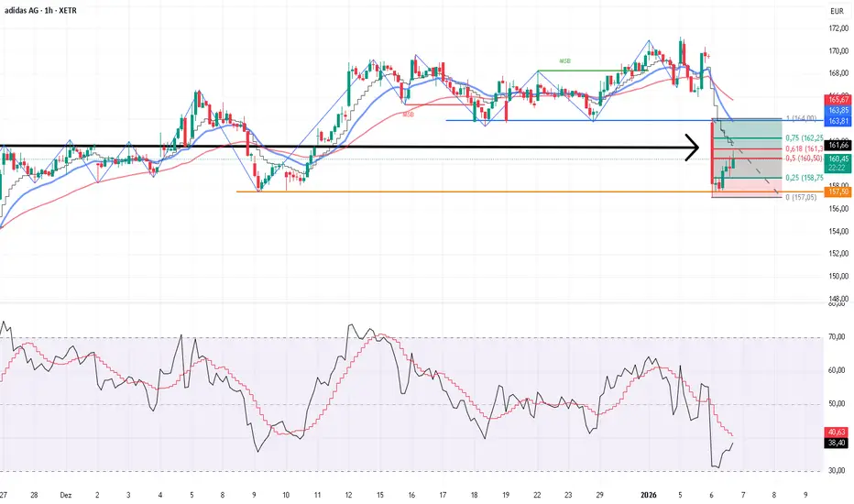Click the 'Dez' month label on time axis

66,495
